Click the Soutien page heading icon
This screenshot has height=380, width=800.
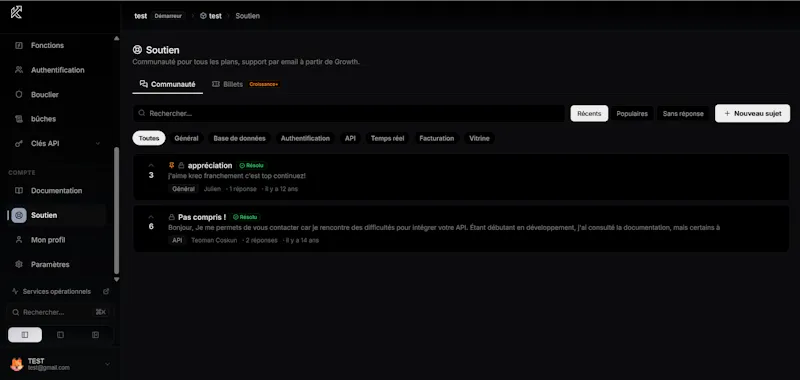tap(137, 50)
